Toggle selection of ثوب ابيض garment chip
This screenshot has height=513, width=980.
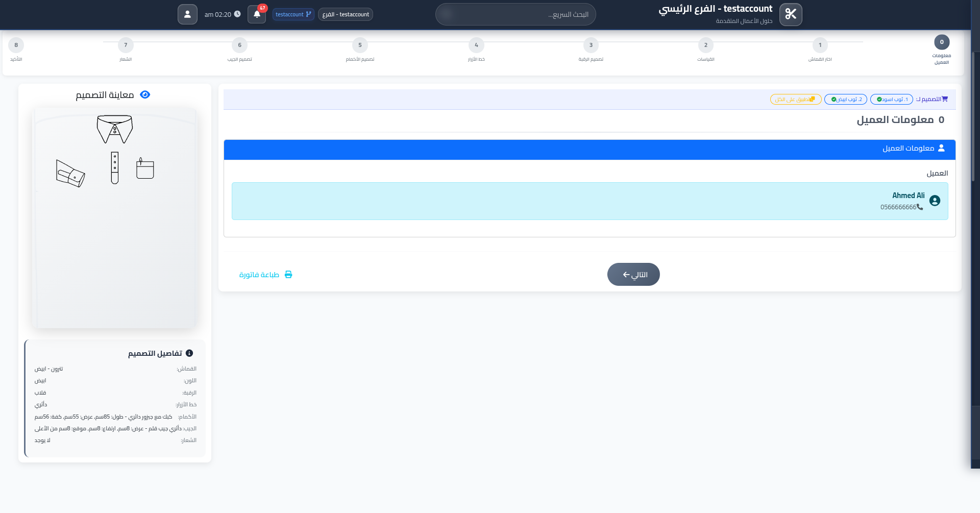pos(845,99)
